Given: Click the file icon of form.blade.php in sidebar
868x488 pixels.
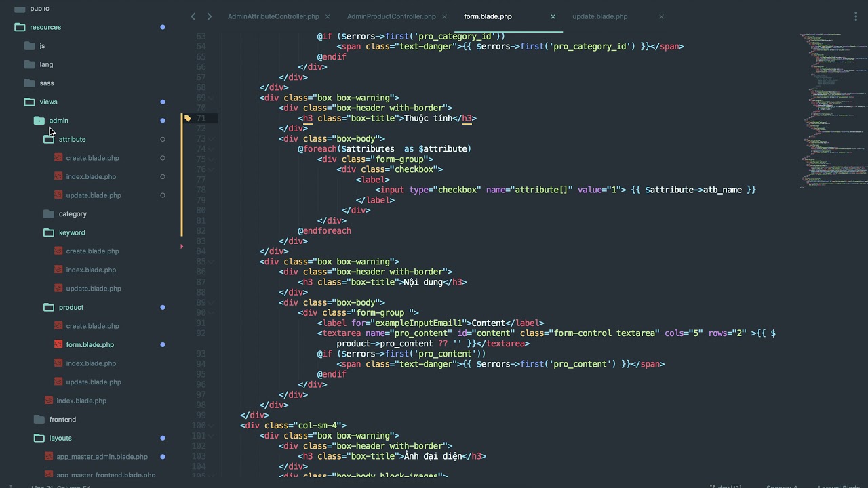Looking at the screenshot, I should tap(59, 345).
